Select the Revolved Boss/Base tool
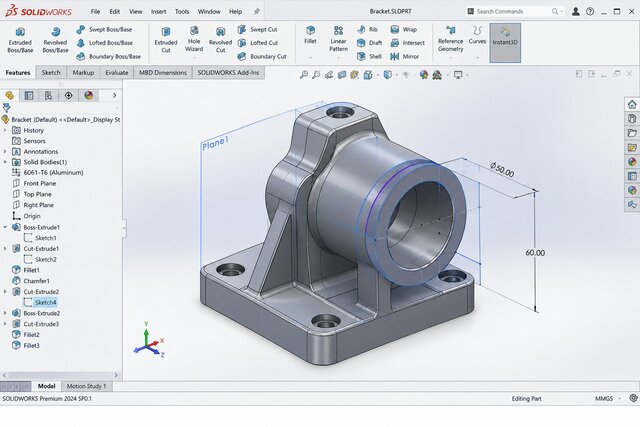 point(55,40)
